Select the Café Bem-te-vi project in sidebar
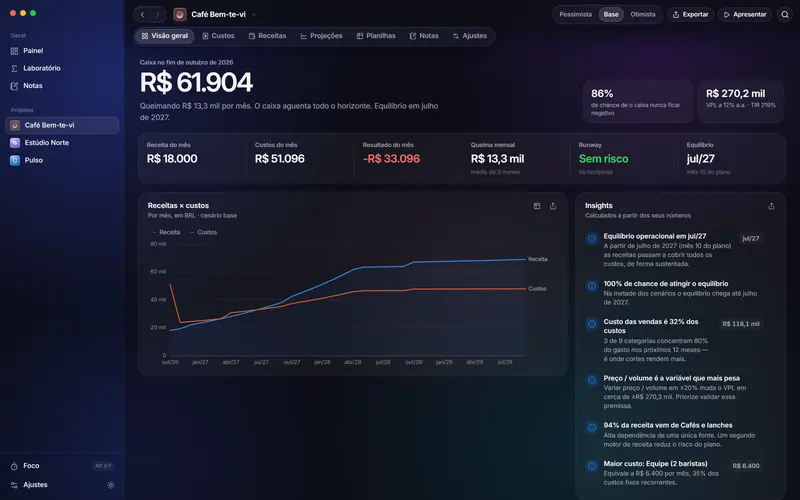Viewport: 800px width, 500px height. click(x=62, y=125)
